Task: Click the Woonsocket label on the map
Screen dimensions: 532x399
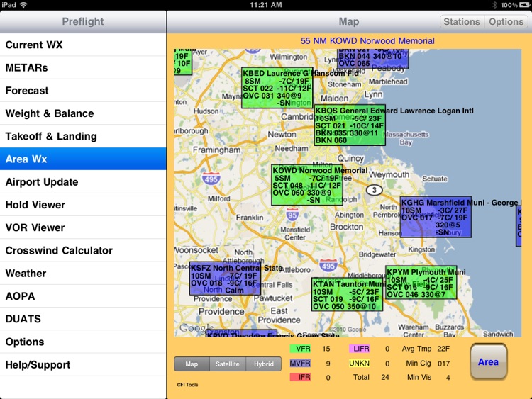Action: (196, 250)
